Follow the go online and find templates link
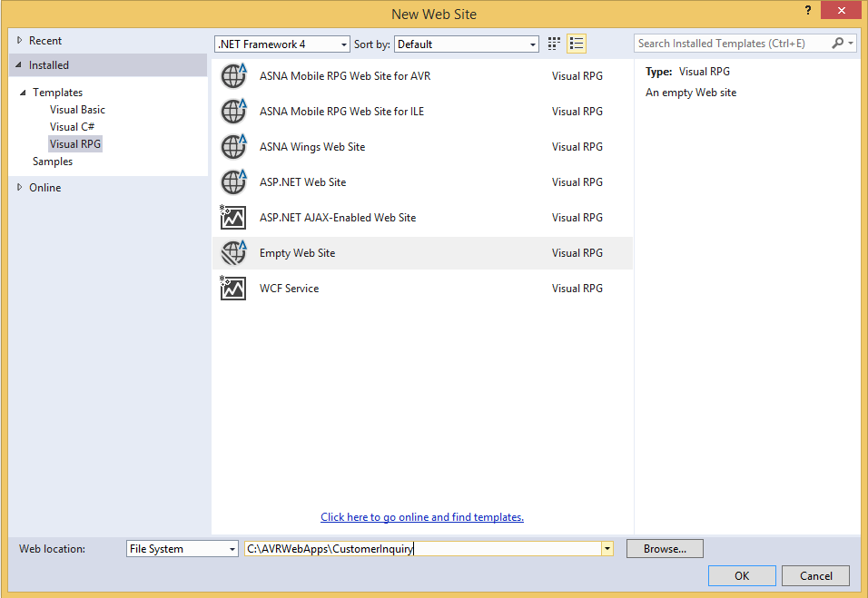This screenshot has width=868, height=598. (422, 516)
